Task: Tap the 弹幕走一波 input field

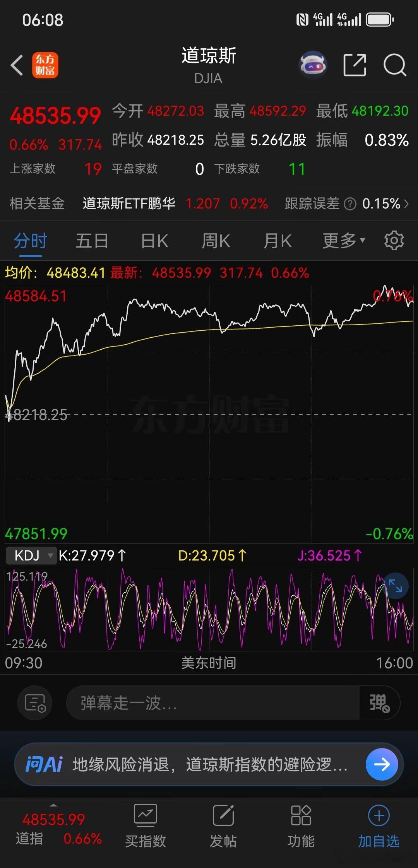Action: [213, 703]
